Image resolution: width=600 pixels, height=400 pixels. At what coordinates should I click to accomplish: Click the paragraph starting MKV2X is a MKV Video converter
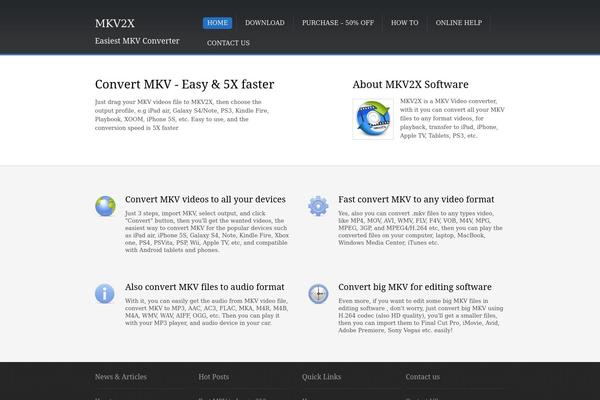pos(452,118)
